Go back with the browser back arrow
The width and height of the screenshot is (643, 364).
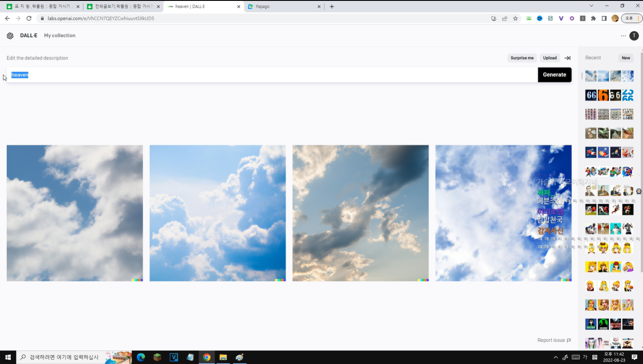(x=7, y=19)
